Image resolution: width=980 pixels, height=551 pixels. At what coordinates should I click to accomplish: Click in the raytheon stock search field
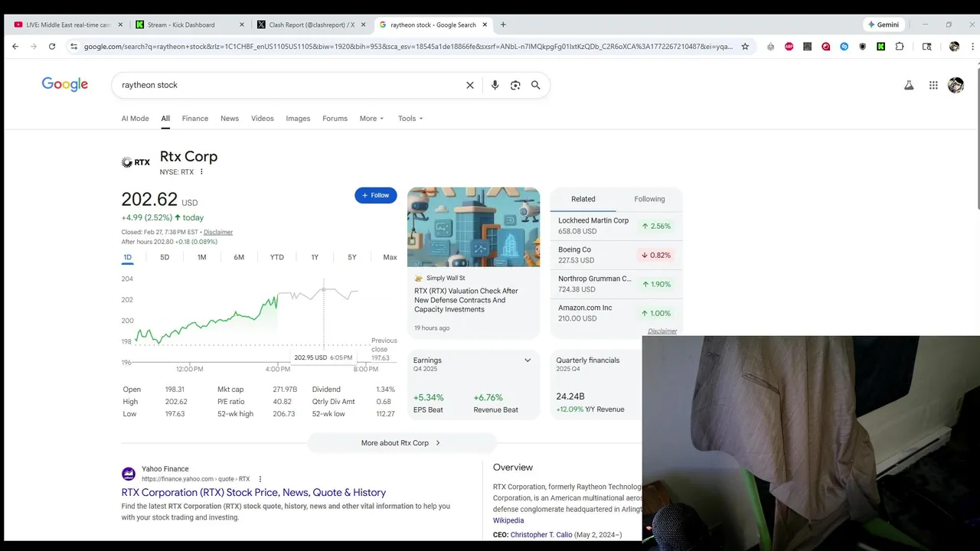coord(291,85)
